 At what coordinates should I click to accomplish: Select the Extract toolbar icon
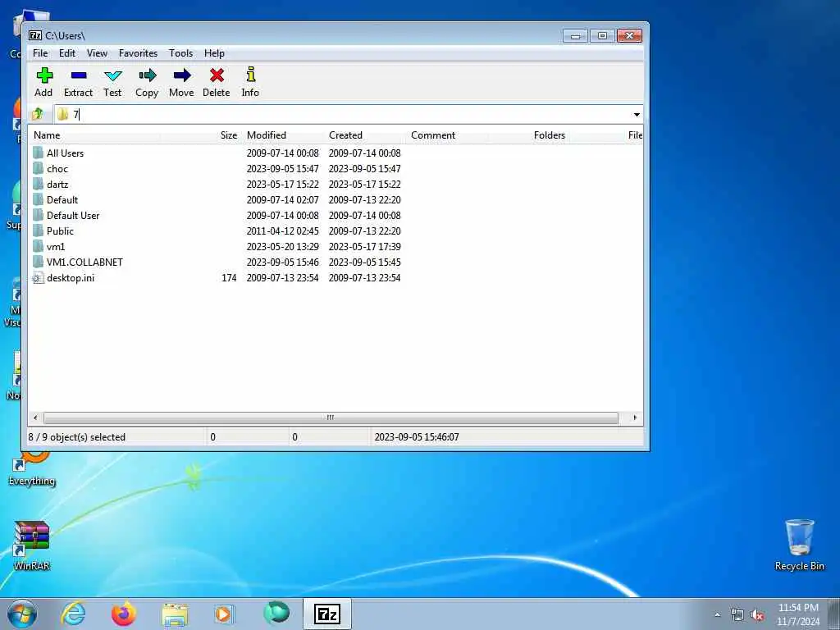point(79,75)
